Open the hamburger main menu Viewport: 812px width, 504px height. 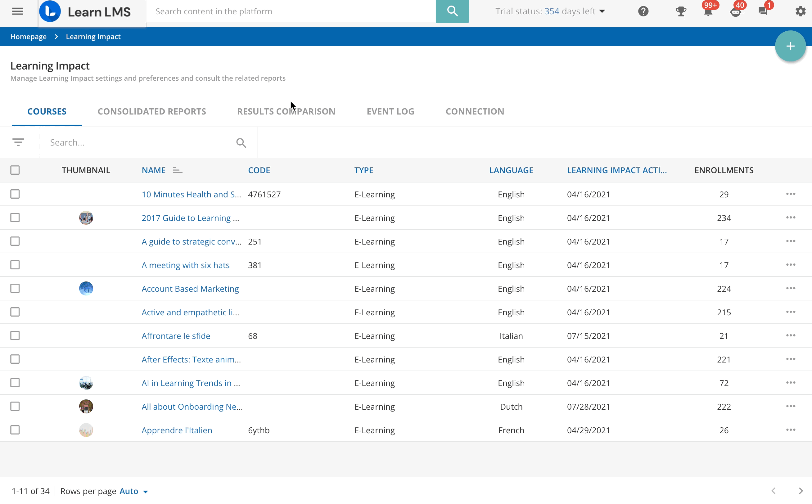[17, 11]
